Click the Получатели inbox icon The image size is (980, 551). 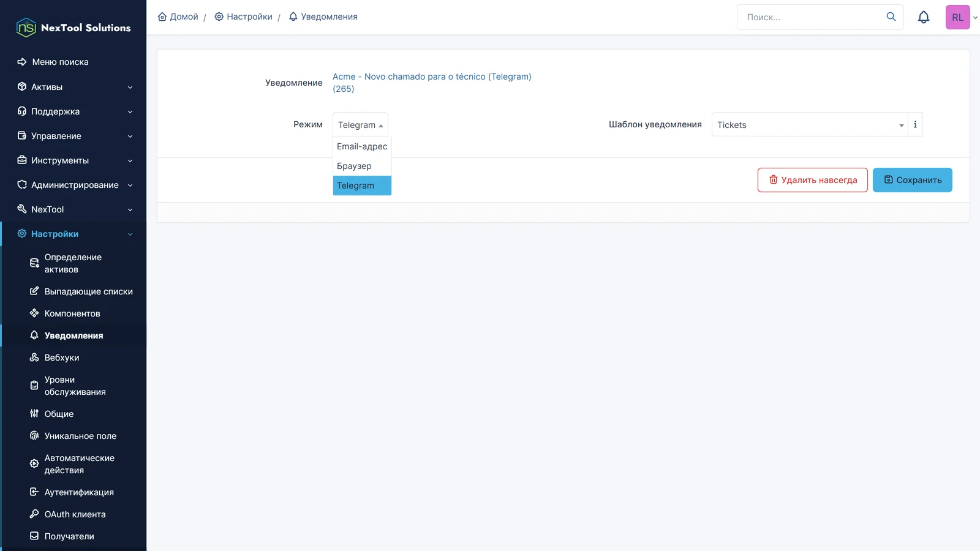pyautogui.click(x=34, y=536)
